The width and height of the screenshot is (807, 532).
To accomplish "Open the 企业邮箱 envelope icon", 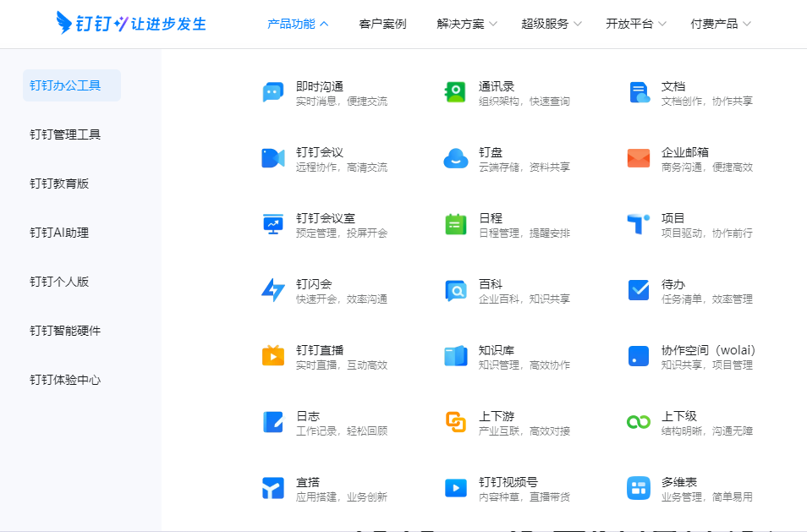I will pyautogui.click(x=639, y=158).
